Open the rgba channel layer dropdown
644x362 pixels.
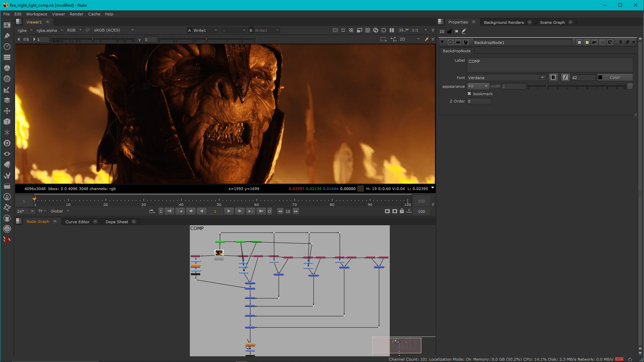25,30
